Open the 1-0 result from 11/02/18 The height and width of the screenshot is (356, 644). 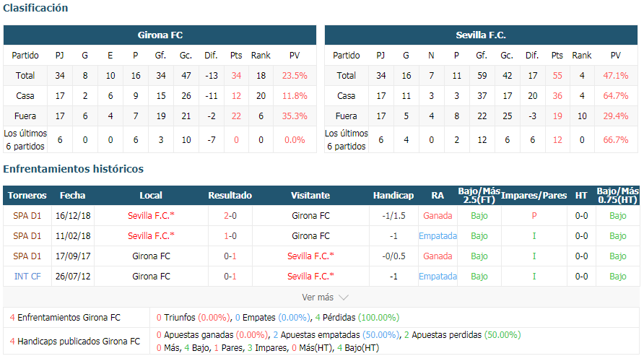point(230,235)
